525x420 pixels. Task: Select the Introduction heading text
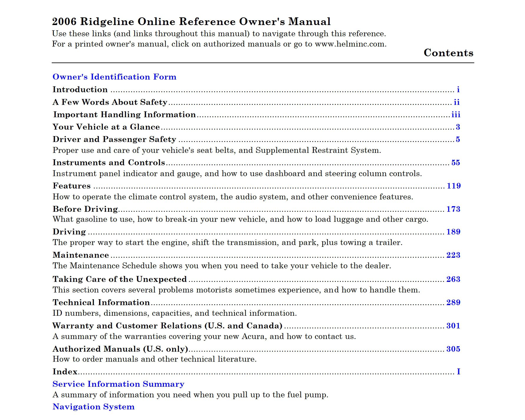coord(80,90)
